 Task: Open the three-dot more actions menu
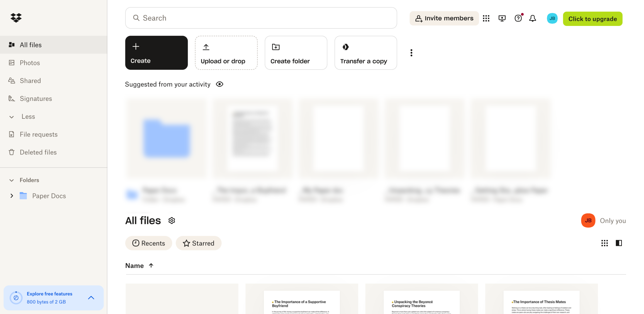(411, 53)
